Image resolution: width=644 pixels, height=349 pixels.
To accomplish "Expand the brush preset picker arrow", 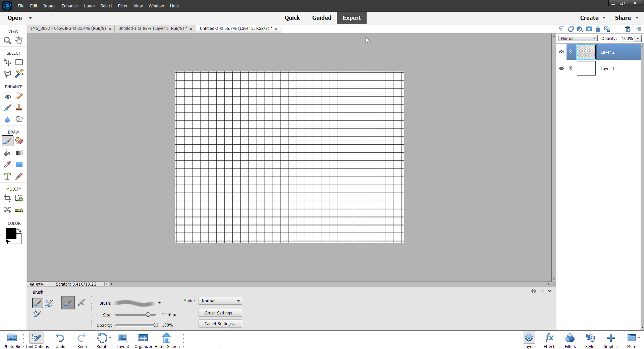I will point(159,303).
